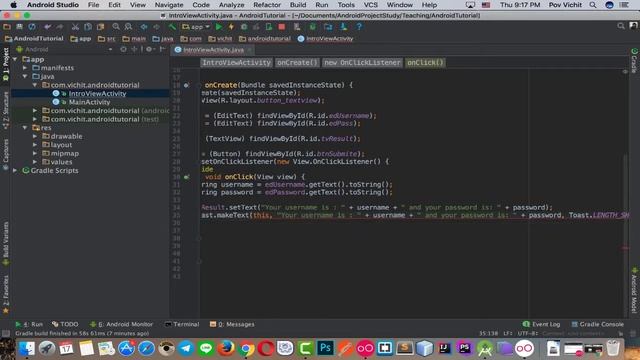Expand the Gradle Scripts node
This screenshot has width=640, height=360.
click(x=15, y=171)
